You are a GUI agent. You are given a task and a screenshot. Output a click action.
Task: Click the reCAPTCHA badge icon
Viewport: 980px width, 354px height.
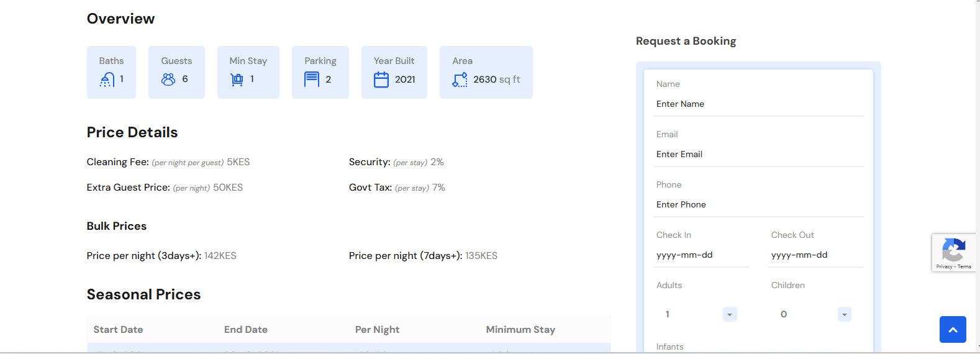point(953,250)
